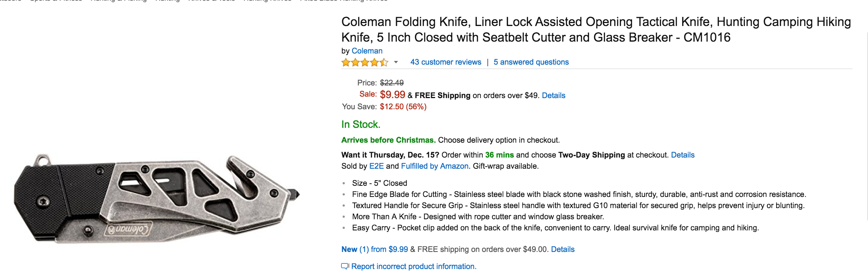
Task: Click the folding knife product image
Action: tap(156, 199)
